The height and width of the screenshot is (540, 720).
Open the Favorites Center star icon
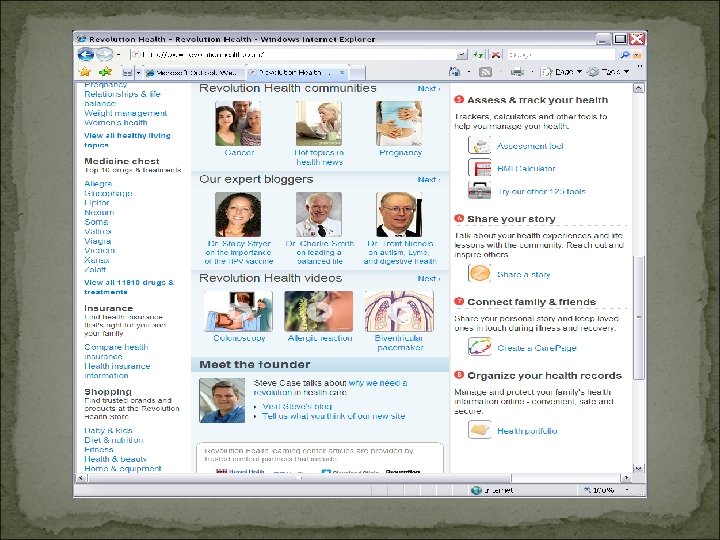[84, 72]
